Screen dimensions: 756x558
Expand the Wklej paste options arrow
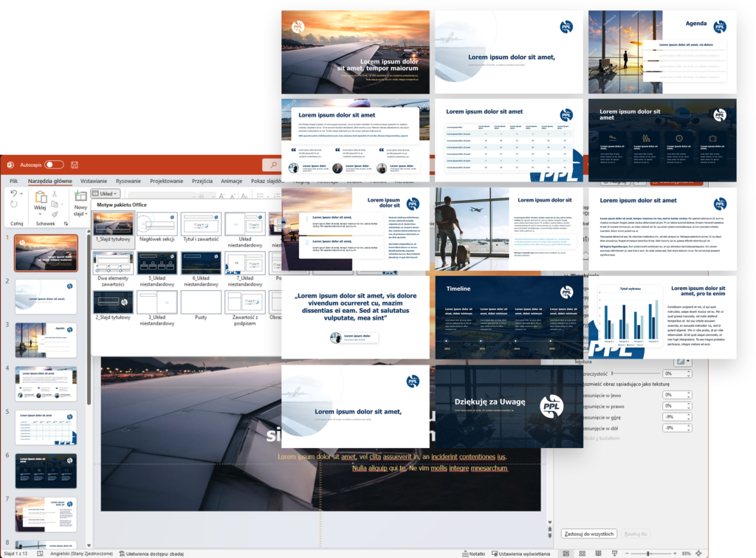coord(40,214)
